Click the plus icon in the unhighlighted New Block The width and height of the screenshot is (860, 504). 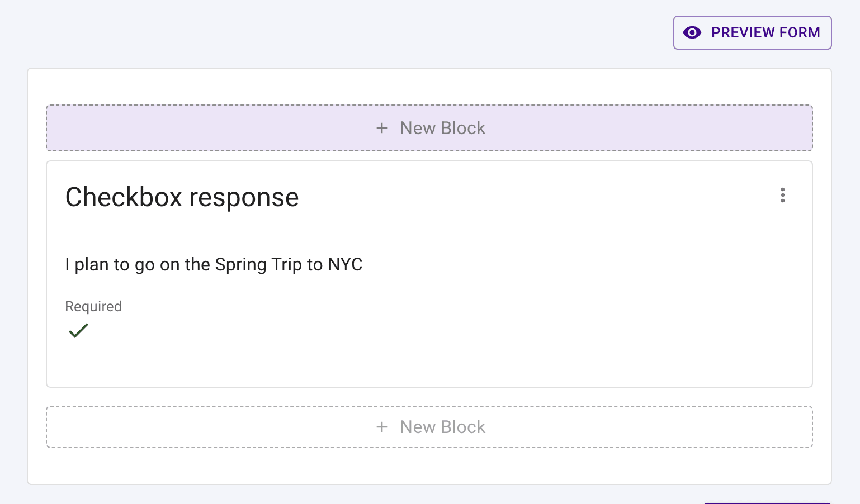point(382,427)
